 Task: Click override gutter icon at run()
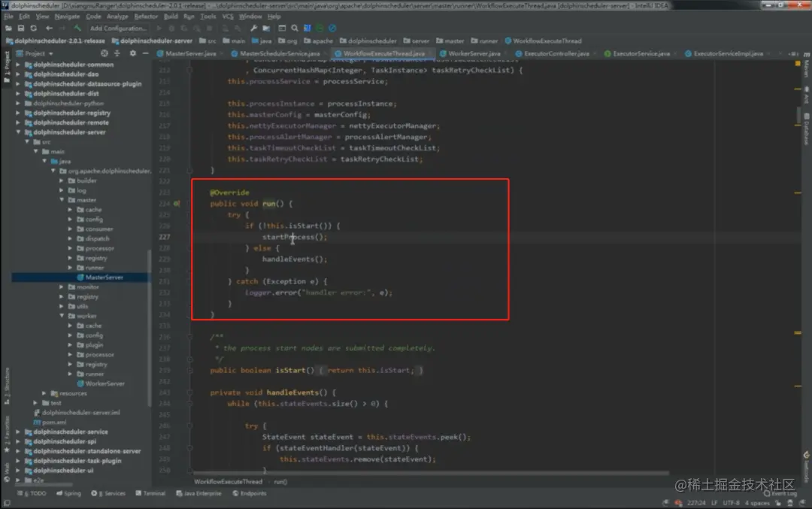coord(177,204)
